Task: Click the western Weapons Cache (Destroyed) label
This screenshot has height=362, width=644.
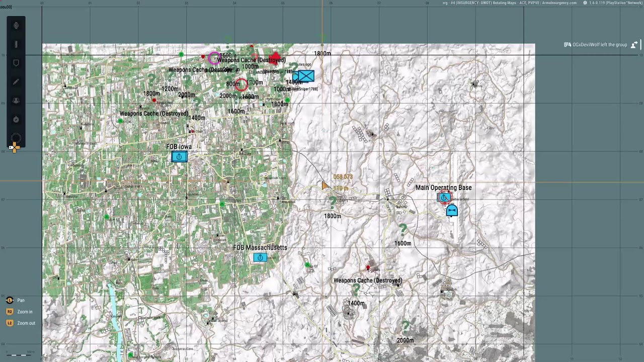Action: pos(154,114)
